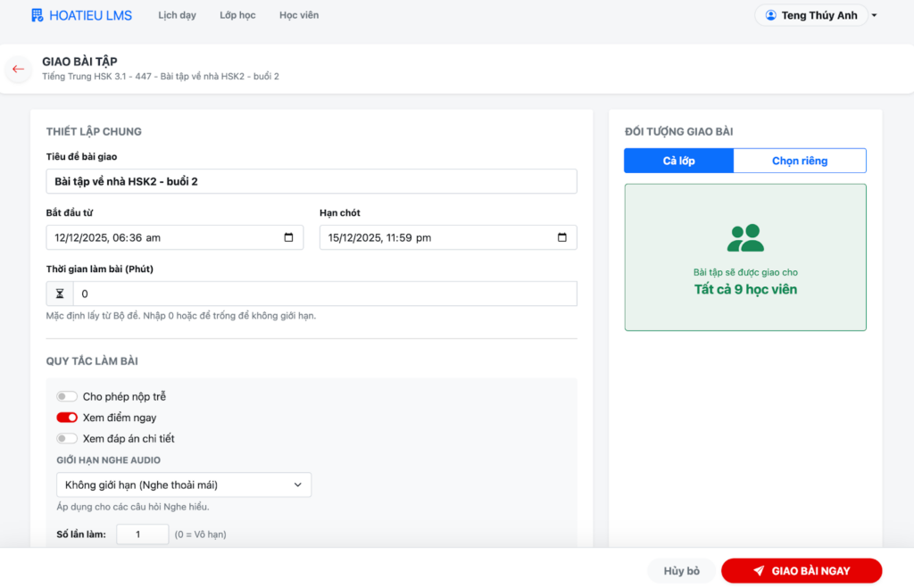Select the Cả lớp tab
Image resolution: width=914 pixels, height=588 pixels.
(678, 161)
